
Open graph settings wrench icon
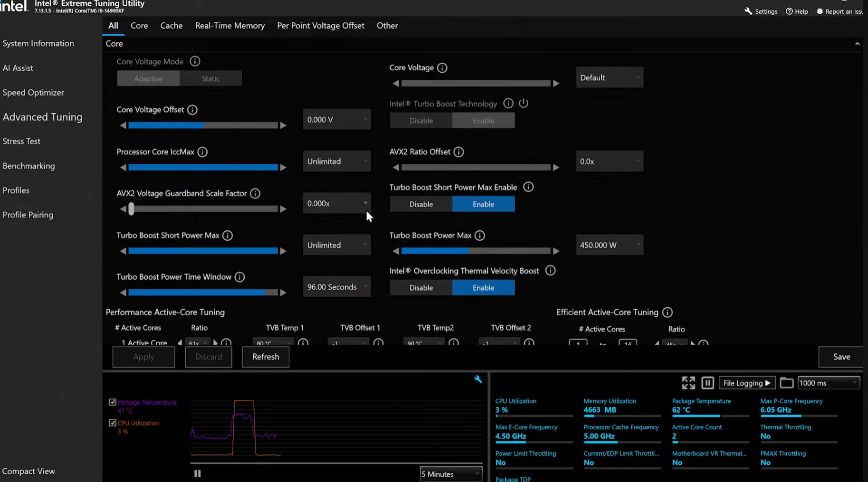(x=478, y=379)
